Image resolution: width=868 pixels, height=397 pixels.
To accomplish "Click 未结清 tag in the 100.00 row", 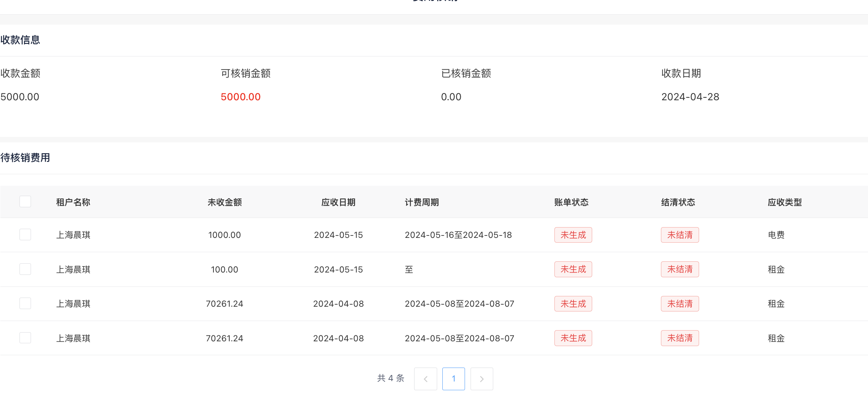I will click(x=680, y=269).
